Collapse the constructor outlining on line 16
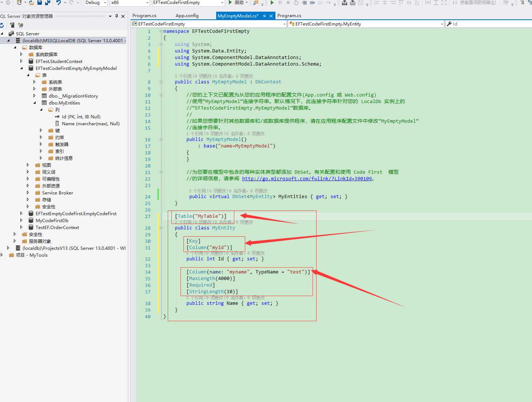Viewport: 532px width, 402px height. click(161, 139)
